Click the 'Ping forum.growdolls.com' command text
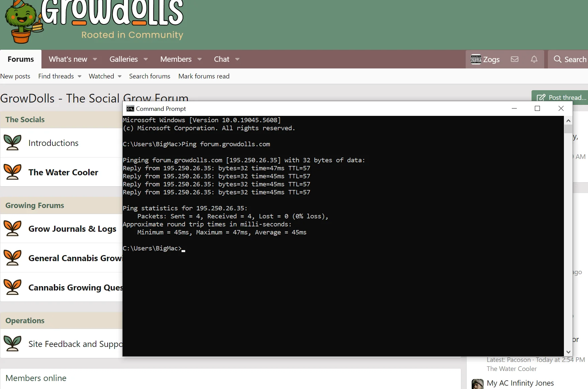The width and height of the screenshot is (588, 389). click(x=226, y=144)
